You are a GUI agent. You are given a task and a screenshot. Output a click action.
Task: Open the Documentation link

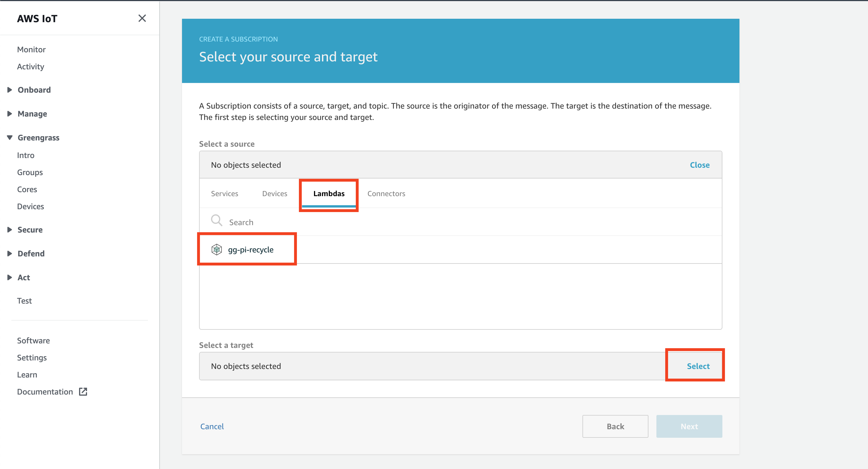[45, 392]
